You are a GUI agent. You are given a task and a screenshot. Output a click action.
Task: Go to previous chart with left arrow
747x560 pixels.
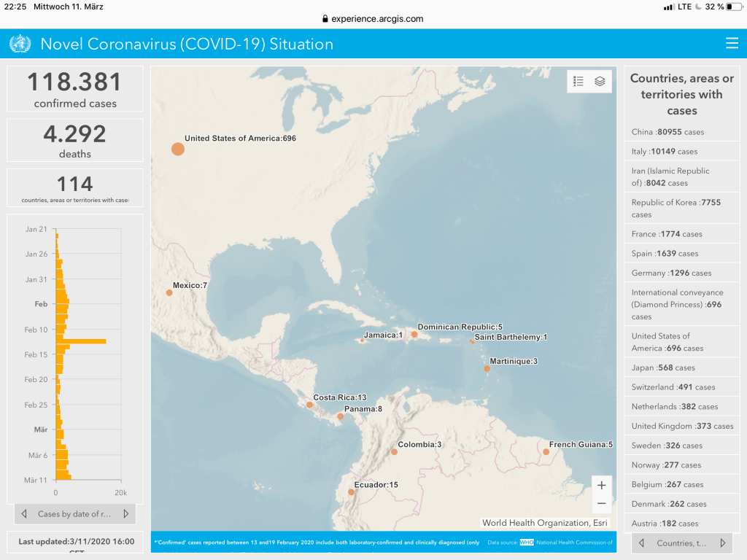pyautogui.click(x=25, y=514)
